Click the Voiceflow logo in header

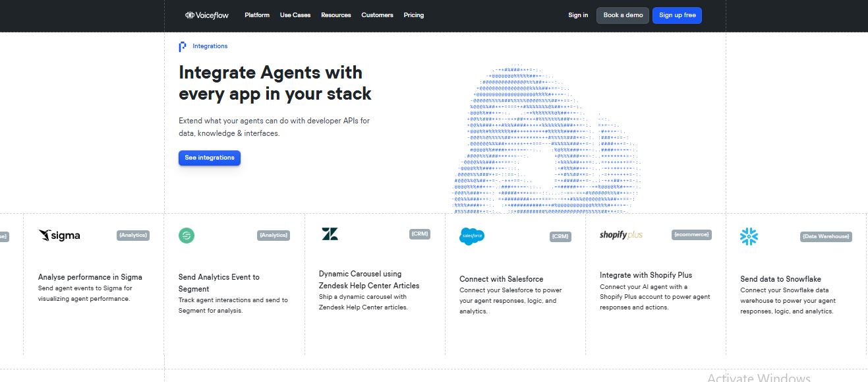206,15
